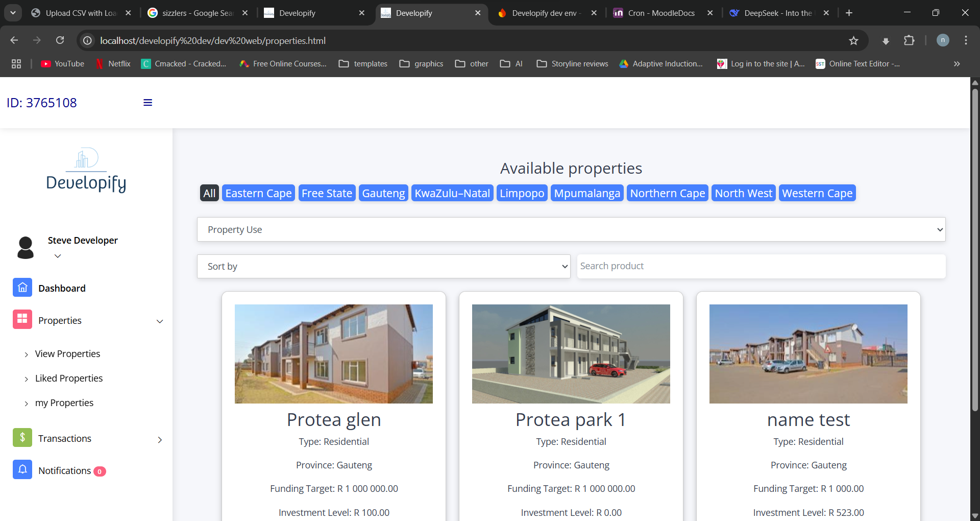
Task: Open Liked Properties in sidebar
Action: (69, 378)
